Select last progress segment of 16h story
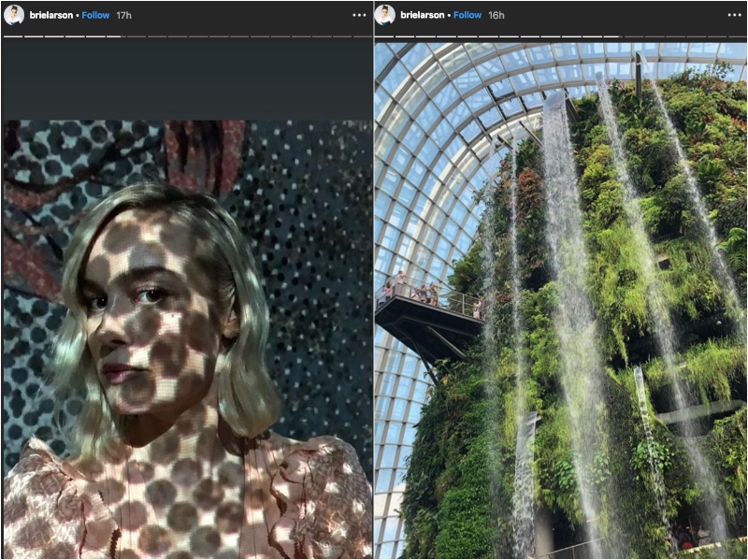748x560 pixels. (736, 36)
